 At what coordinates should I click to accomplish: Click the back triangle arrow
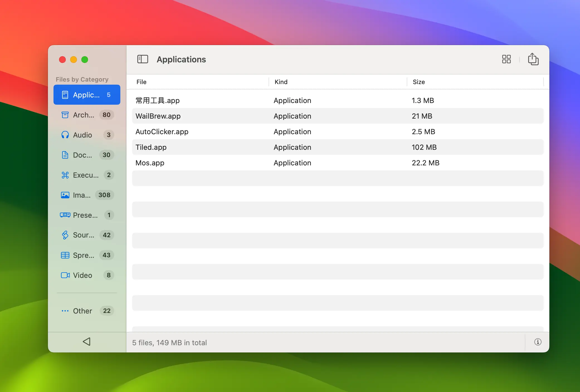coord(87,342)
